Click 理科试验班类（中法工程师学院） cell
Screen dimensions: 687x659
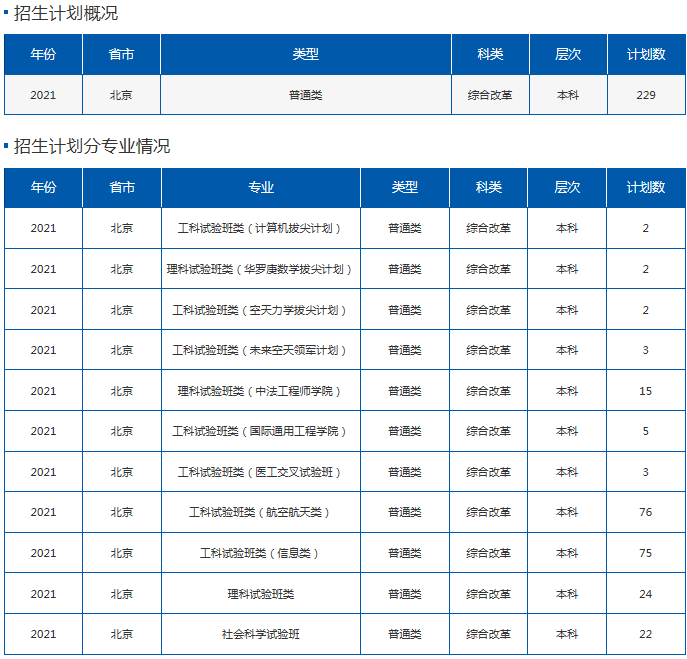pyautogui.click(x=261, y=391)
